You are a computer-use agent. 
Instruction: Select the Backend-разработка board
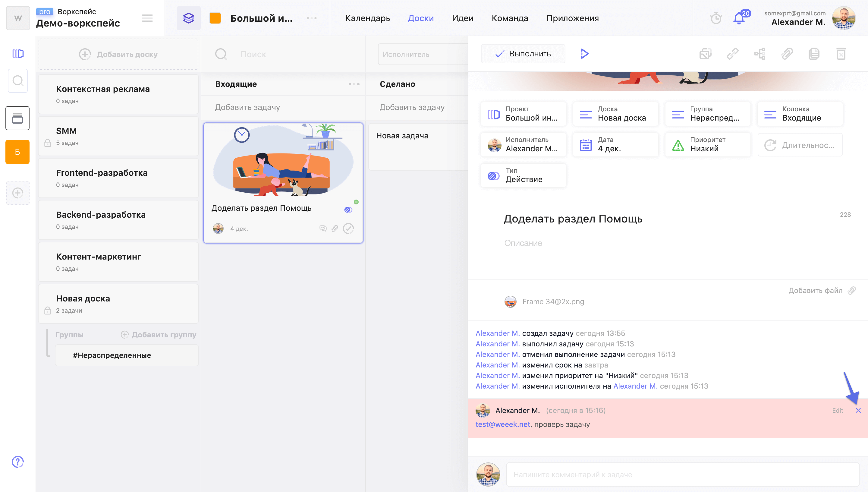118,220
